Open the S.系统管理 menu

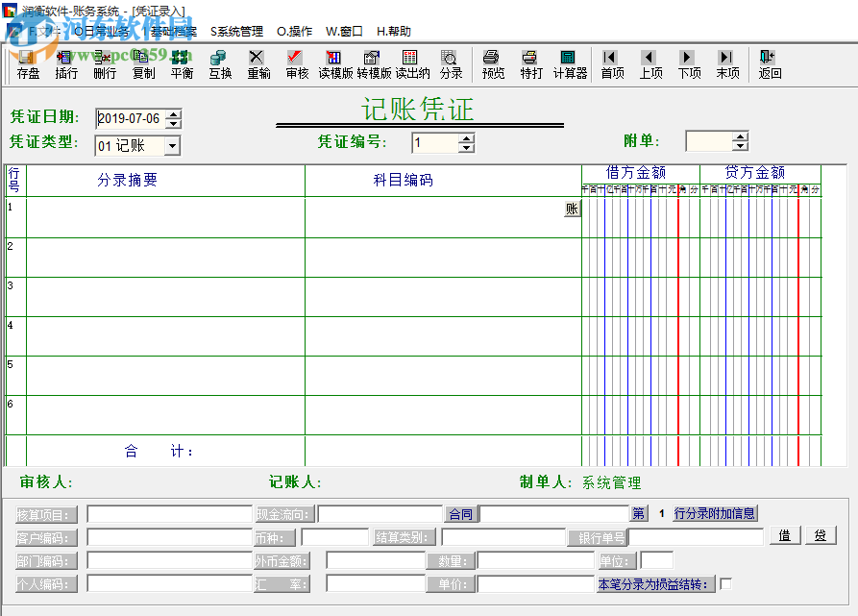(236, 31)
